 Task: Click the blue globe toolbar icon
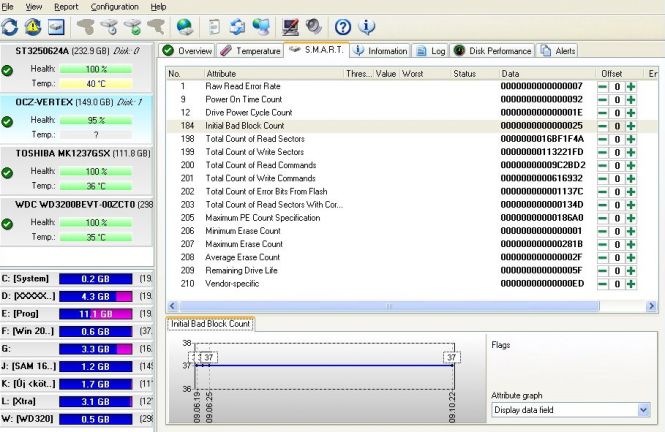[x=185, y=27]
